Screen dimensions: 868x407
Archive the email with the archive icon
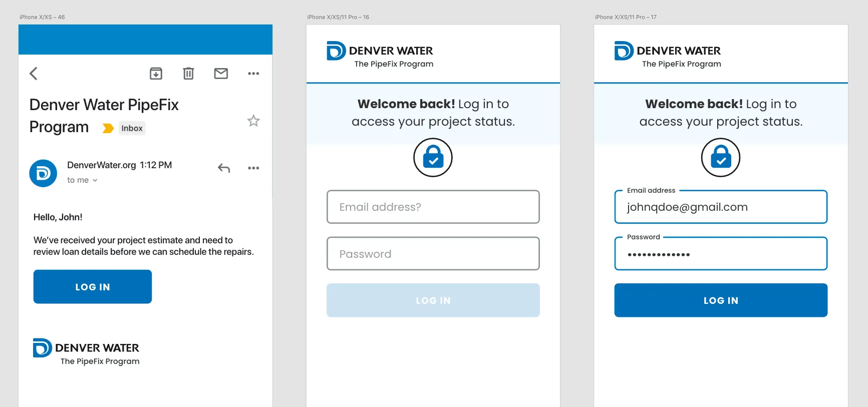pyautogui.click(x=156, y=74)
